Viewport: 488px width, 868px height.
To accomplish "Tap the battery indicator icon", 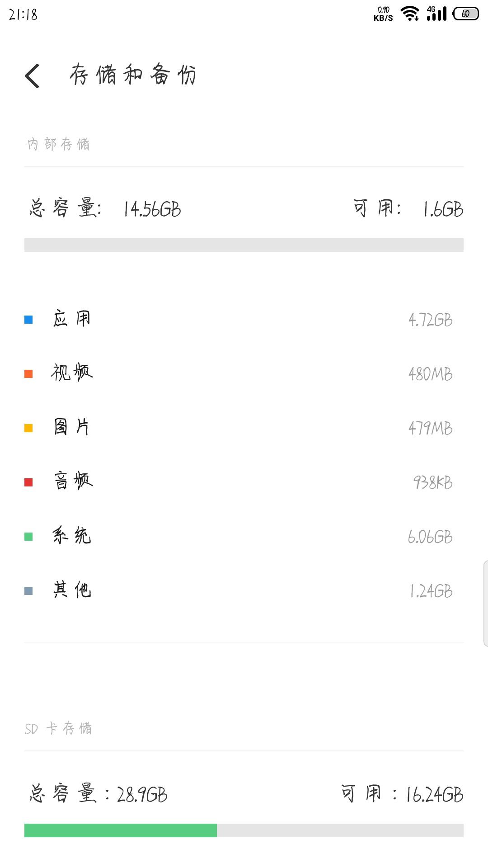I will 466,14.
